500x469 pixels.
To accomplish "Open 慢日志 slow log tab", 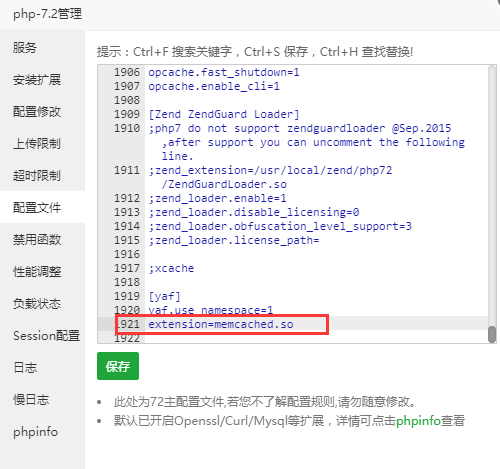I will coord(31,399).
